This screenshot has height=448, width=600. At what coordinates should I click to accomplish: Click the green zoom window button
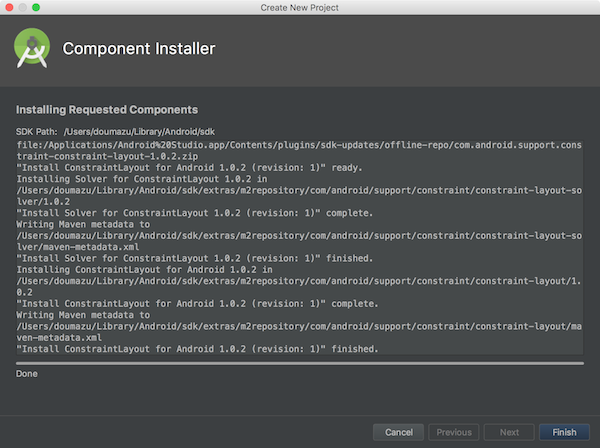coord(36,7)
